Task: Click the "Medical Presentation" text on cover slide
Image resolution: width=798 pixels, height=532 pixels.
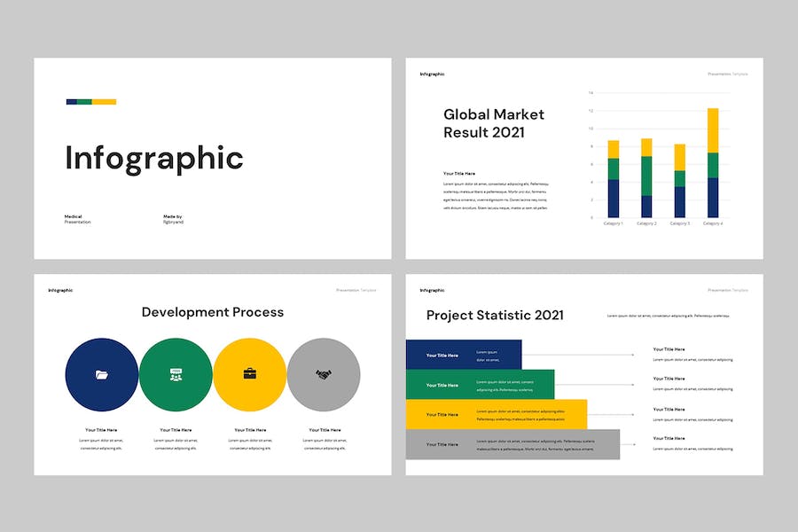Action: 77,219
